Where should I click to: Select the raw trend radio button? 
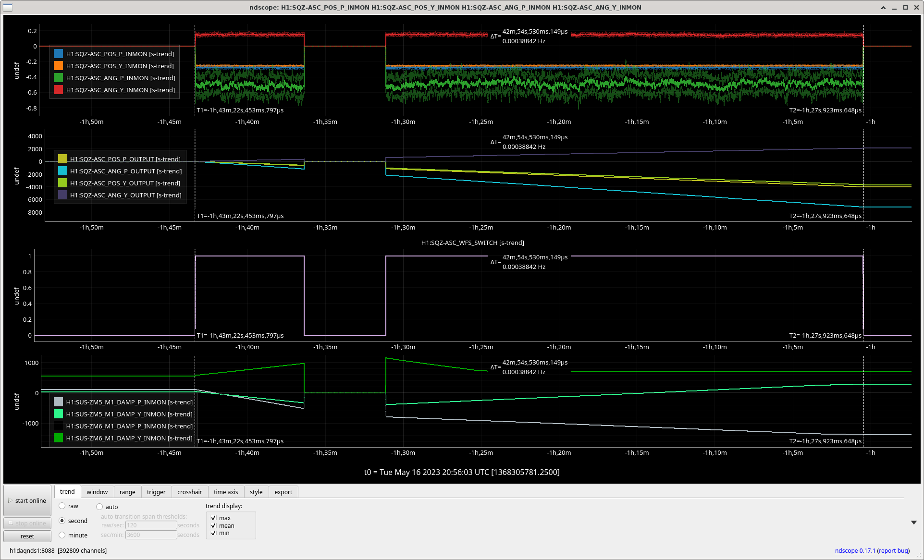[x=62, y=506]
